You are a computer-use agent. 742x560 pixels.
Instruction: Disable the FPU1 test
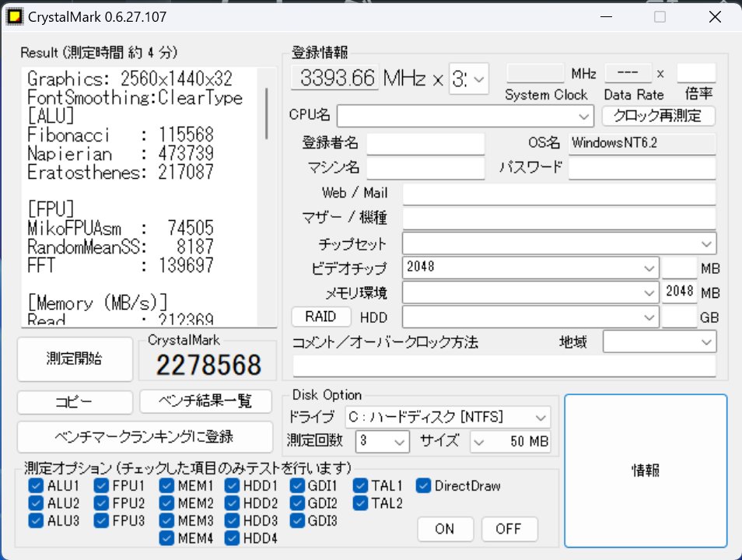pyautogui.click(x=101, y=485)
